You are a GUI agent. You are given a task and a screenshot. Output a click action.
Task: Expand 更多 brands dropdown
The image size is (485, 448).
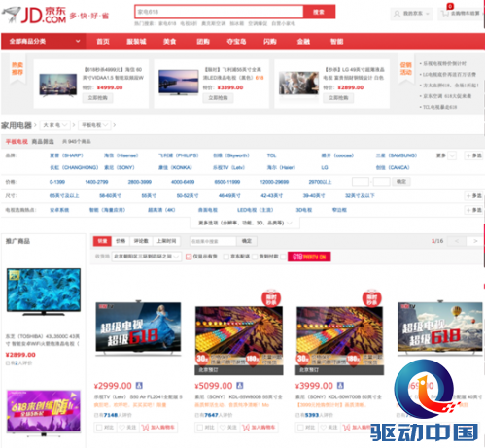[446, 155]
